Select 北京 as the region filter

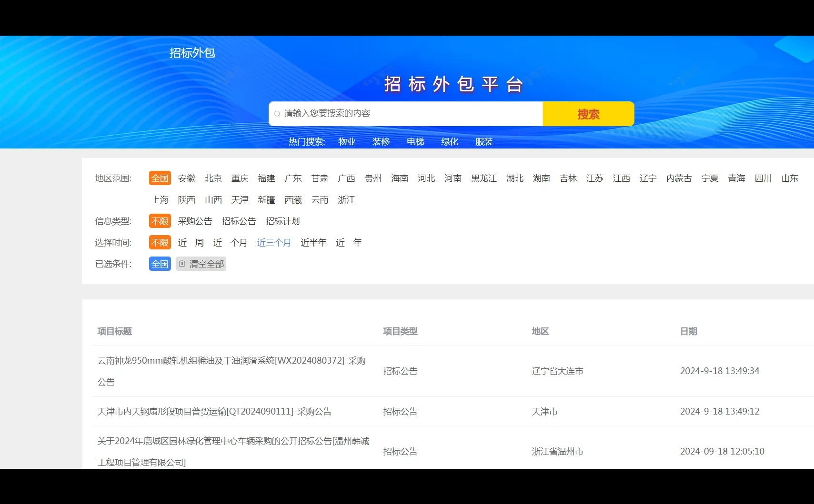coord(213,178)
